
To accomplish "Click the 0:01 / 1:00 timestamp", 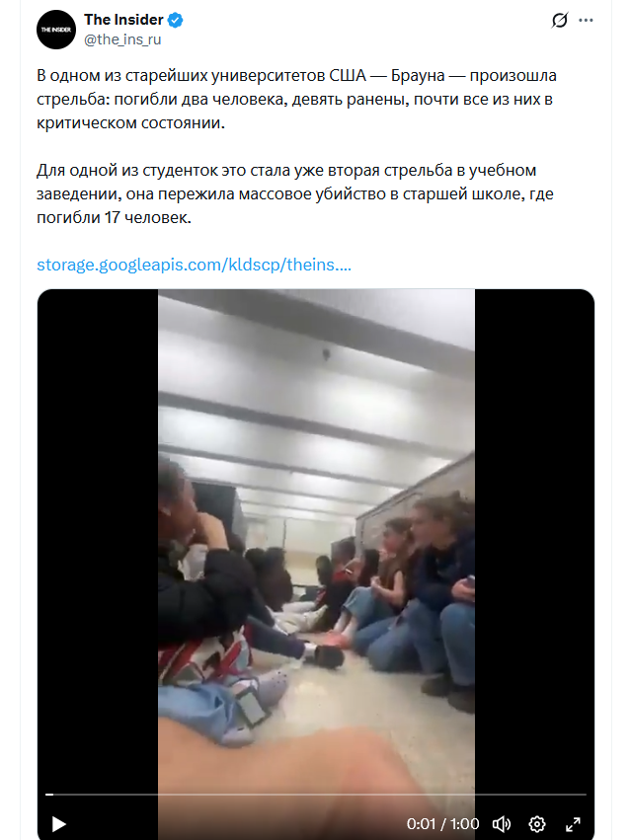I will 442,824.
